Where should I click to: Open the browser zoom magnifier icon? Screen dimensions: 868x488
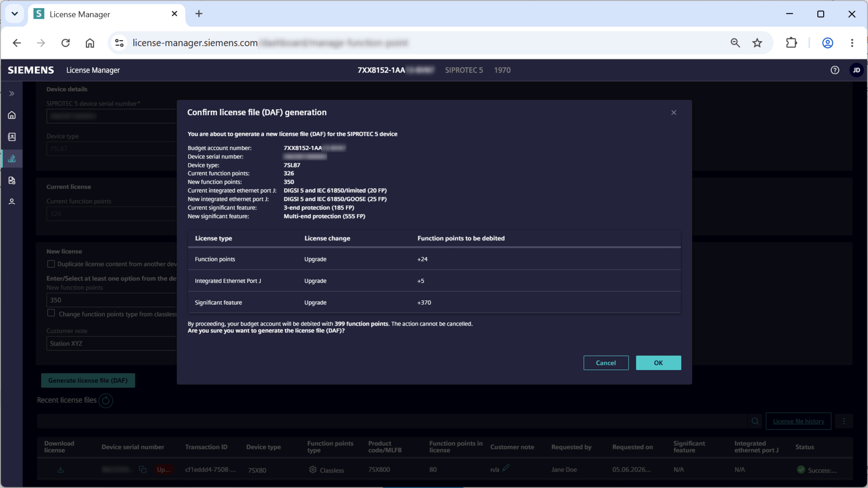click(735, 43)
